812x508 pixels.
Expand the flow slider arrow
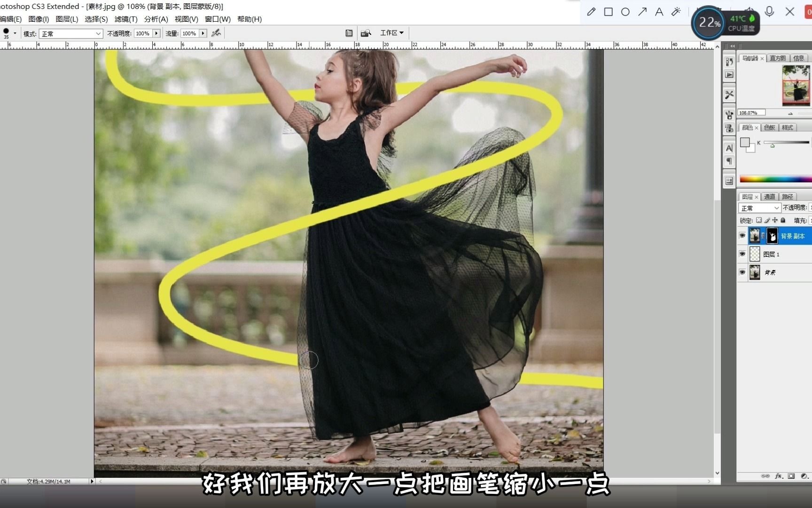point(203,33)
